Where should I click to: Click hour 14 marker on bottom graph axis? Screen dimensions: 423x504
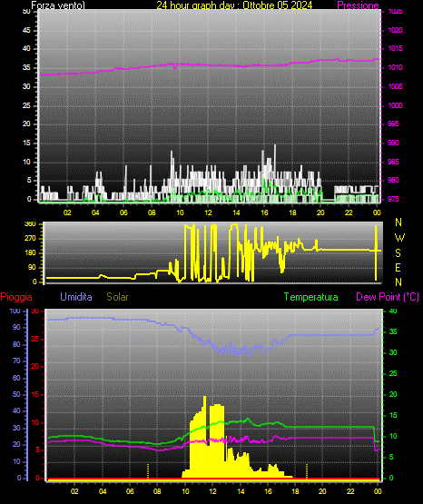click(241, 491)
